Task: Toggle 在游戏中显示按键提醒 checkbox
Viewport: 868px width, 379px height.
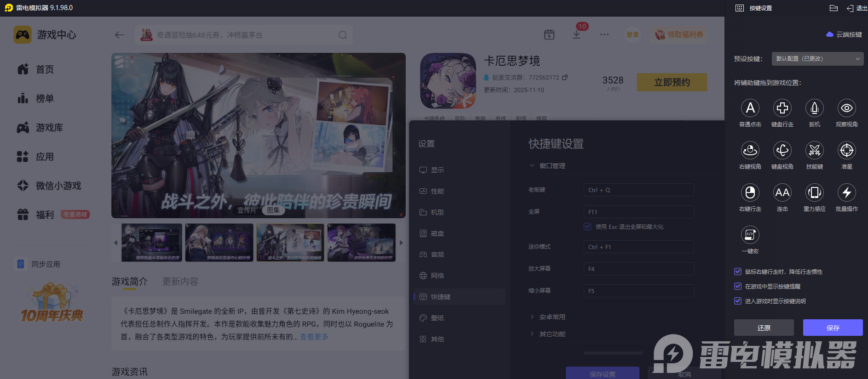Action: click(738, 287)
